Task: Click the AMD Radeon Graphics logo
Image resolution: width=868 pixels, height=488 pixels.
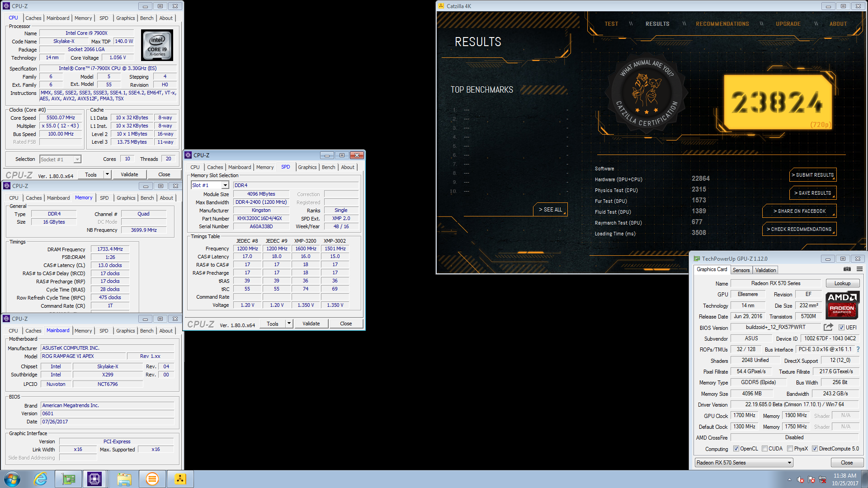Action: click(x=842, y=305)
